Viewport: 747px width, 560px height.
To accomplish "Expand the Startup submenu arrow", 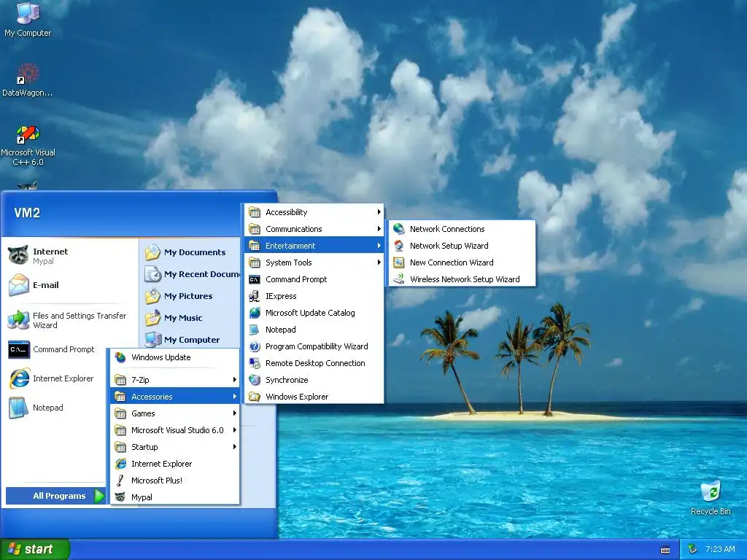I will (234, 447).
